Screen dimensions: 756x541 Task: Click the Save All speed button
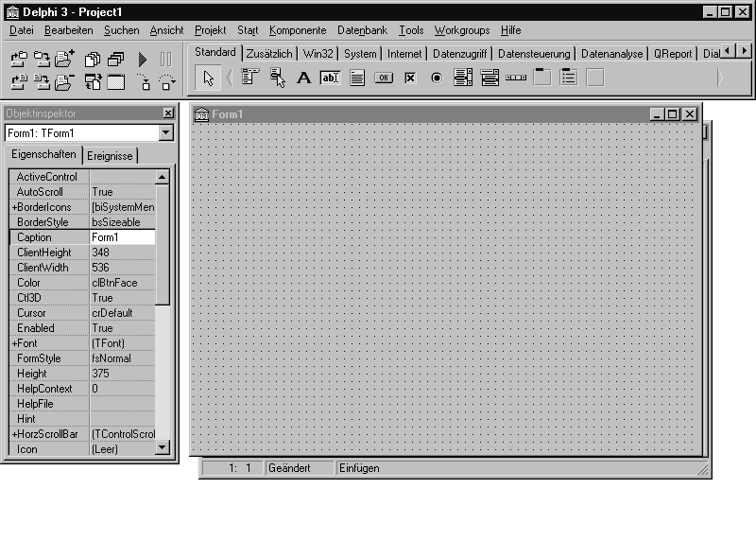pos(42,60)
